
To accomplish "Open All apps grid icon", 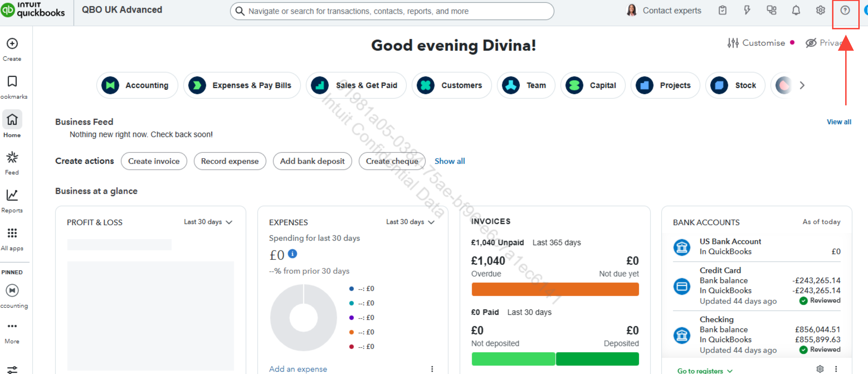I will click(x=12, y=233).
